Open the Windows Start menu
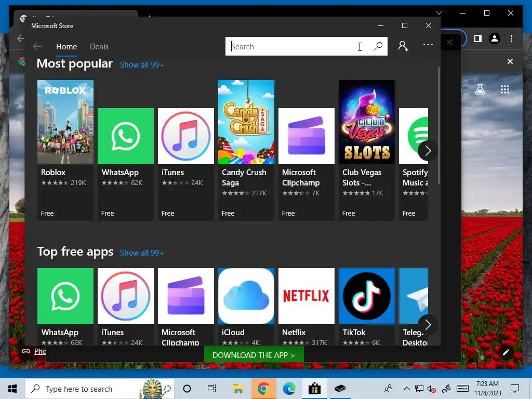 pos(12,389)
